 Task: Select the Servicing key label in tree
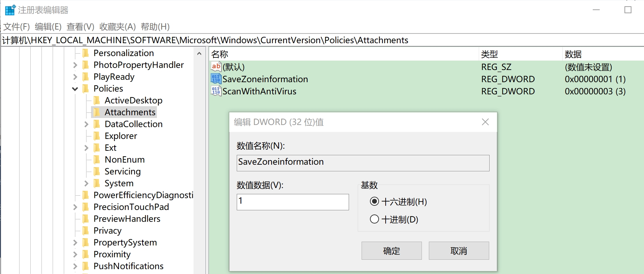pyautogui.click(x=123, y=172)
